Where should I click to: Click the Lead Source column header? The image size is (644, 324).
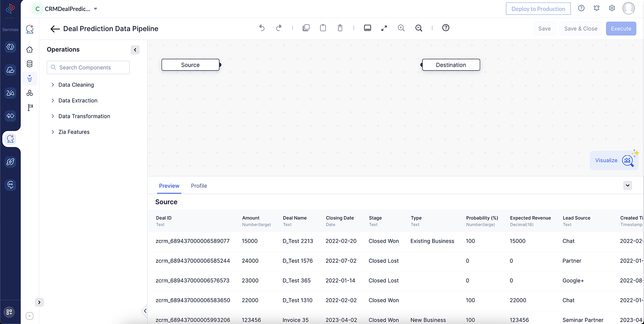click(576, 218)
